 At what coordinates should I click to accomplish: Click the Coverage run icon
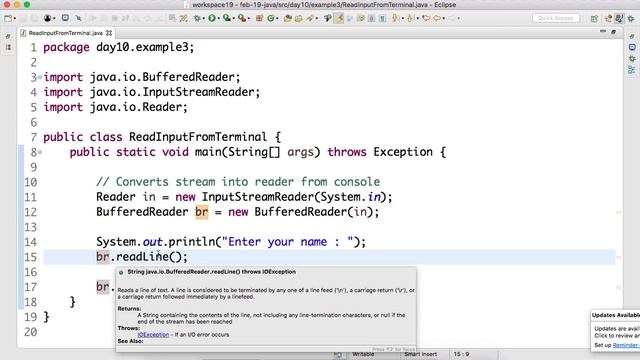click(x=226, y=18)
